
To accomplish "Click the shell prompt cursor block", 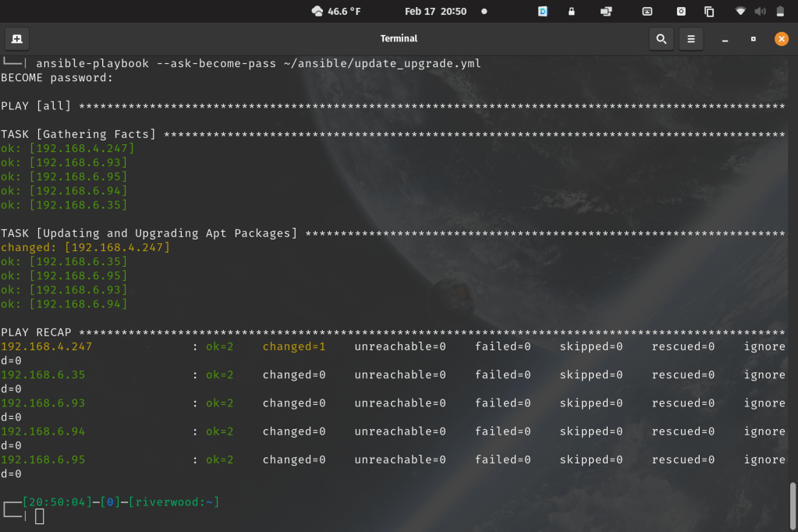I will (x=40, y=516).
